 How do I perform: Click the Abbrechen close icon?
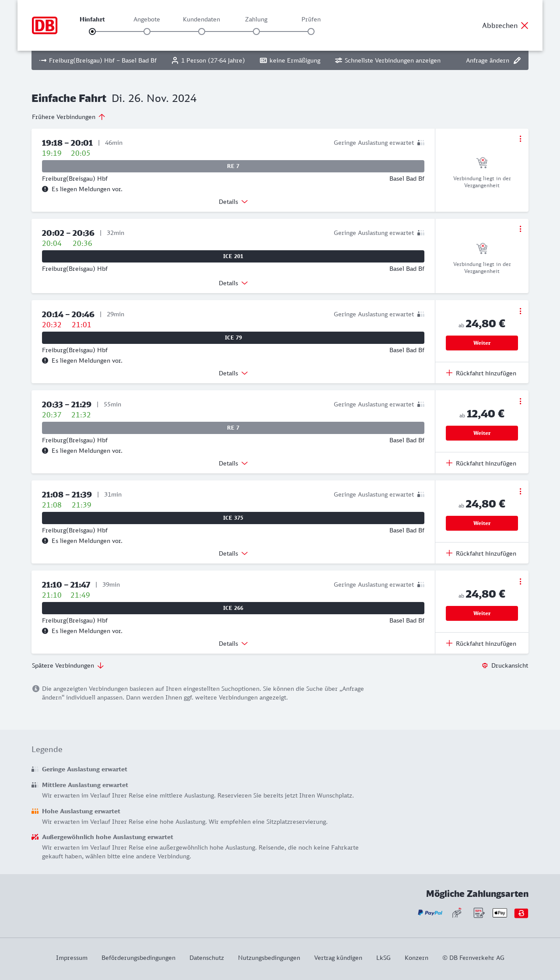click(525, 25)
